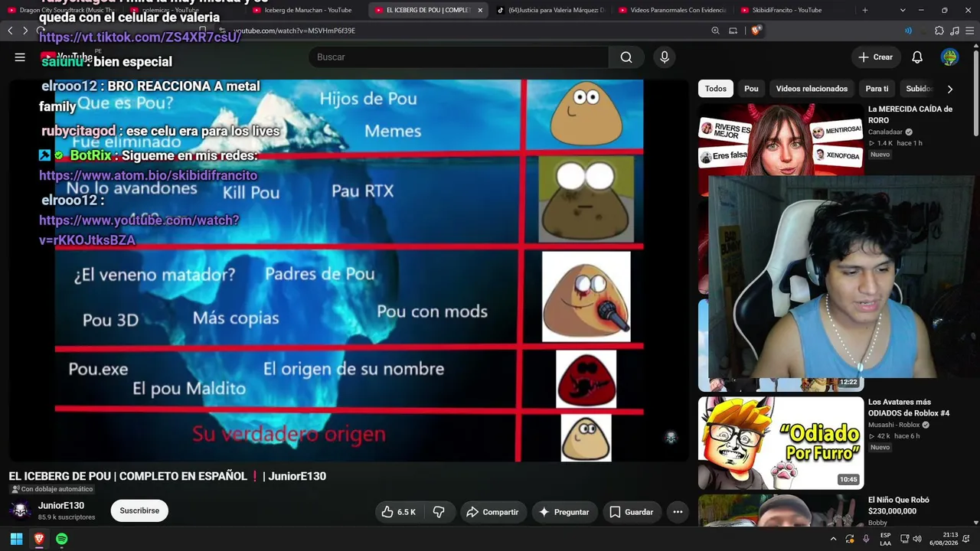Click the page vertical scrollbar
The height and width of the screenshot is (551, 980).
point(975,92)
